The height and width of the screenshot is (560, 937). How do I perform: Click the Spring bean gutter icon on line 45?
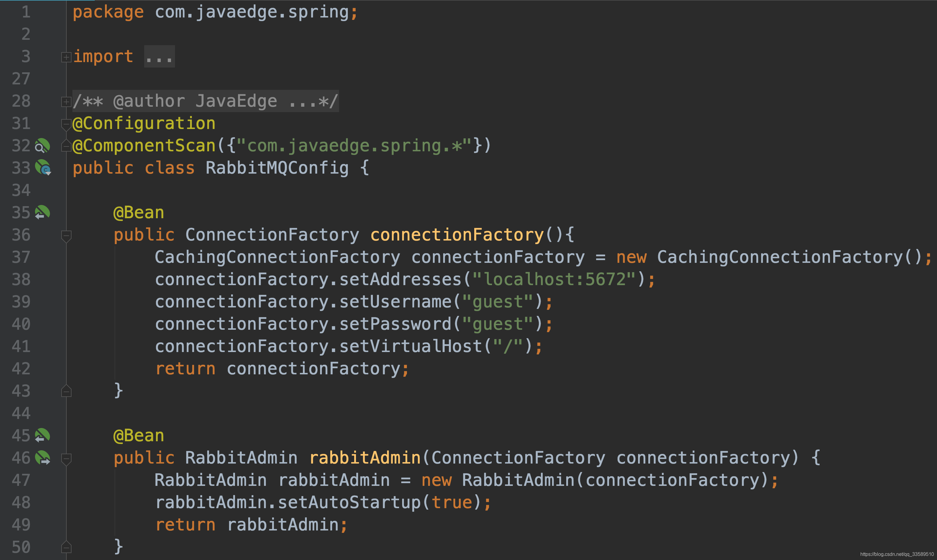[42, 435]
